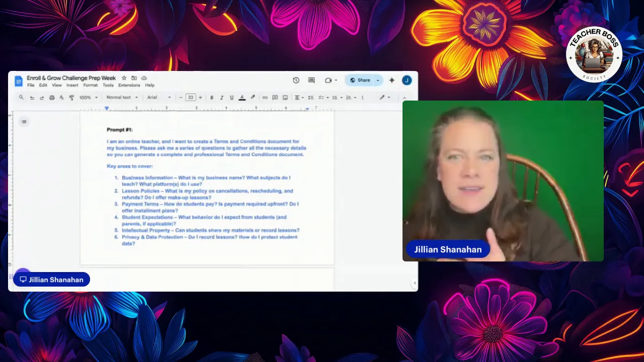
Task: Open the Share options dropdown arrow
Action: pyautogui.click(x=378, y=80)
